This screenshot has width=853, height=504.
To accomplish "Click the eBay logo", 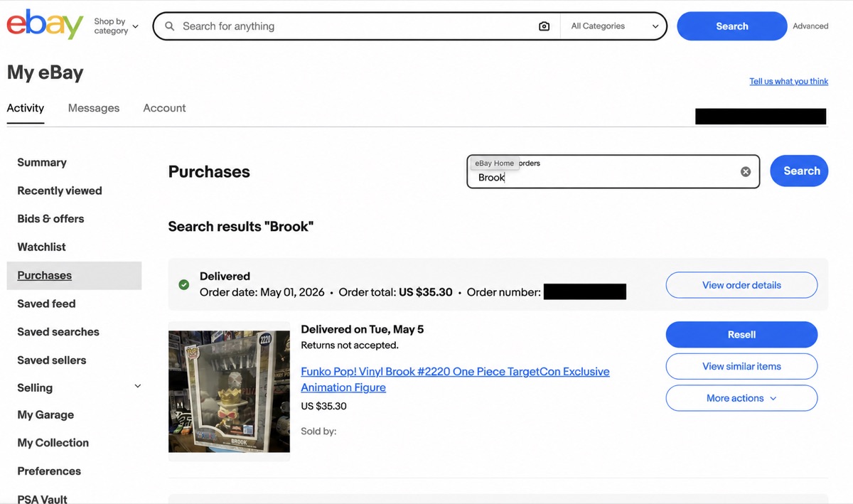I will point(45,25).
